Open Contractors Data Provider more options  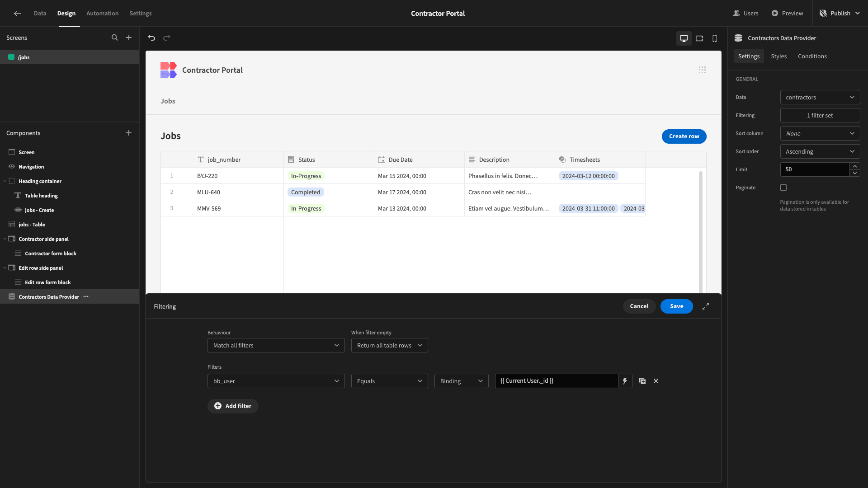pos(86,297)
